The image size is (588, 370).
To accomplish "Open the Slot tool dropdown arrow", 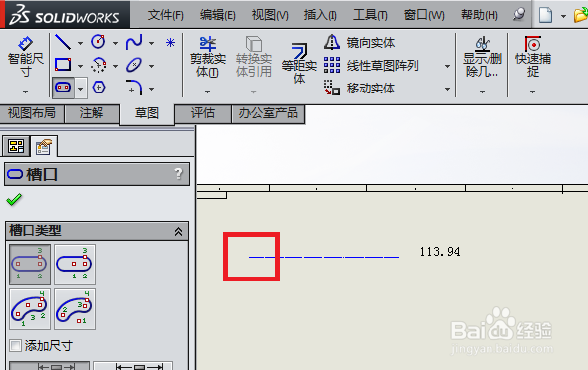I will pyautogui.click(x=81, y=89).
